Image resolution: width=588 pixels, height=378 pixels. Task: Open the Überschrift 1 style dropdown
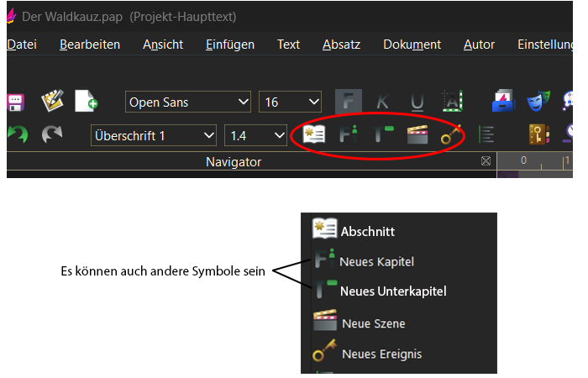point(154,135)
